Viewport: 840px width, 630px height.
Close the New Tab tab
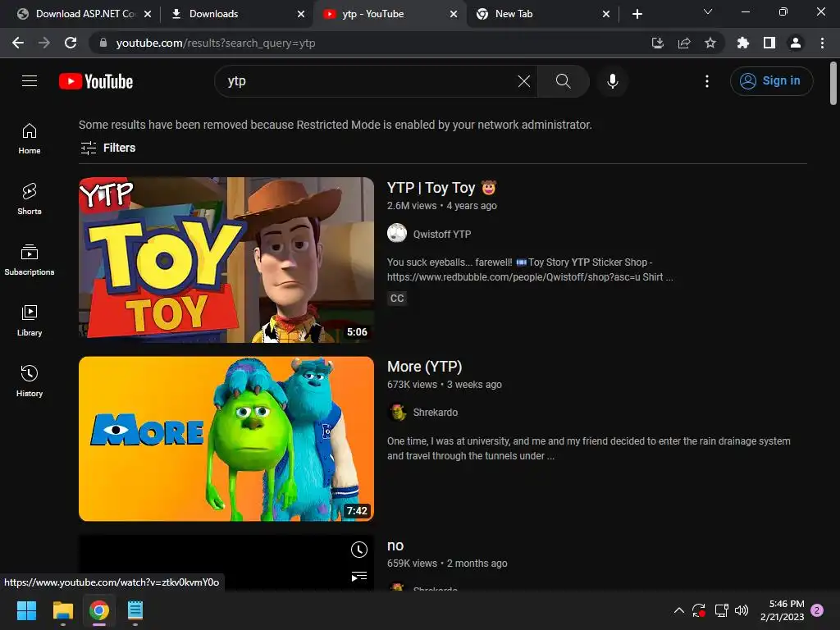tap(606, 14)
